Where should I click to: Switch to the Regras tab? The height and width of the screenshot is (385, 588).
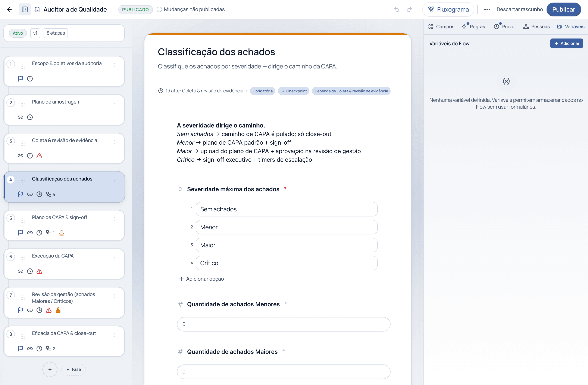click(x=473, y=27)
